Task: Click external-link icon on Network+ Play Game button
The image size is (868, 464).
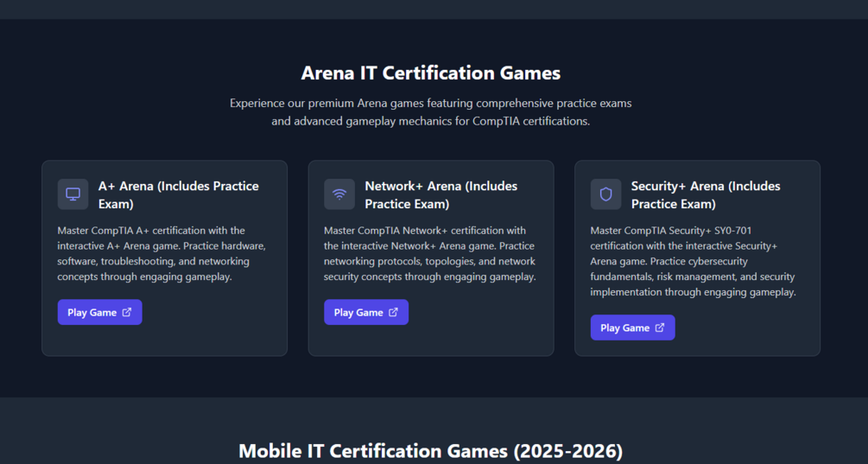Action: pyautogui.click(x=394, y=312)
